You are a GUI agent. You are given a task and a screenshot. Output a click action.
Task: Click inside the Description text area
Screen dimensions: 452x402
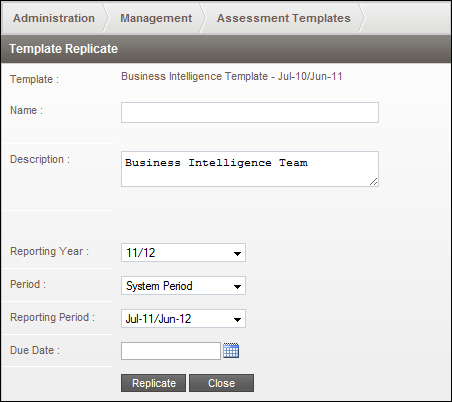pos(250,169)
